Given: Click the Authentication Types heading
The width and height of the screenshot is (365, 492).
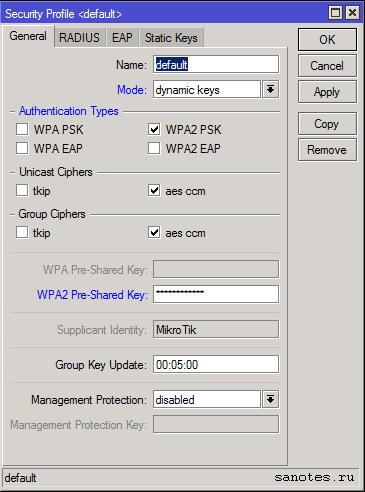Looking at the screenshot, I should click(x=69, y=111).
